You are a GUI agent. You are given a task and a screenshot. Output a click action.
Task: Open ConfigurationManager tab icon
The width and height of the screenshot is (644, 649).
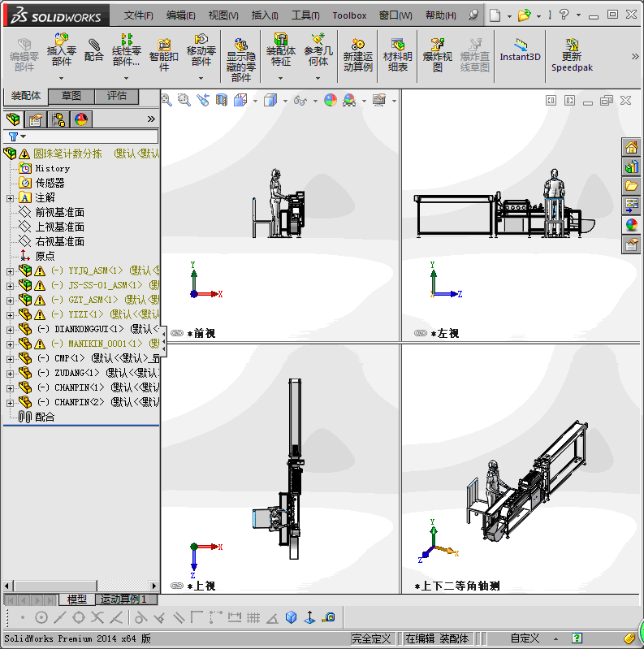(x=58, y=119)
